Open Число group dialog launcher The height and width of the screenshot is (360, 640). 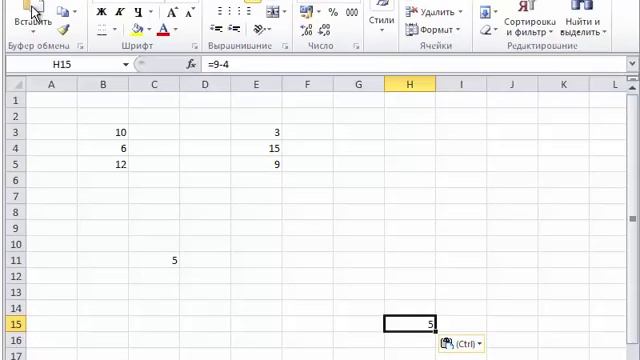pyautogui.click(x=356, y=46)
